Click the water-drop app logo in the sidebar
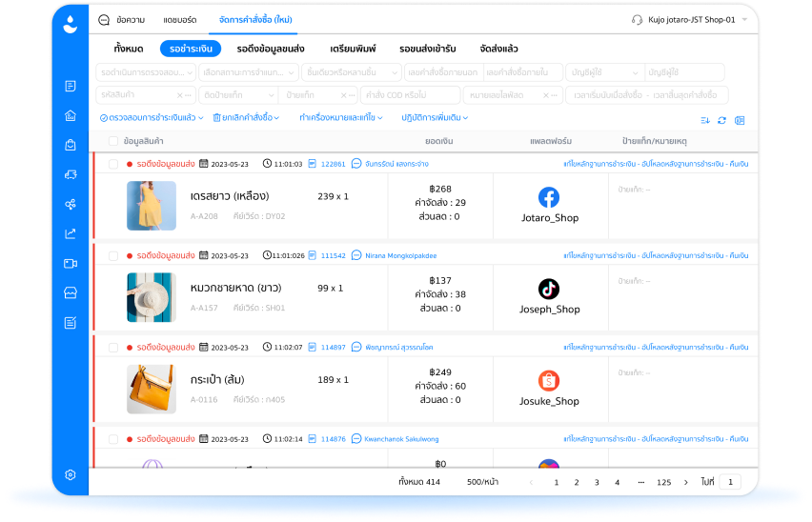 70,25
